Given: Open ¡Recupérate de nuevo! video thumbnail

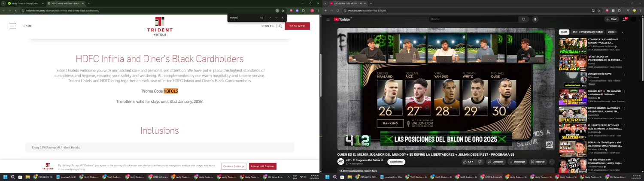Looking at the screenshot, I should pos(573,80).
